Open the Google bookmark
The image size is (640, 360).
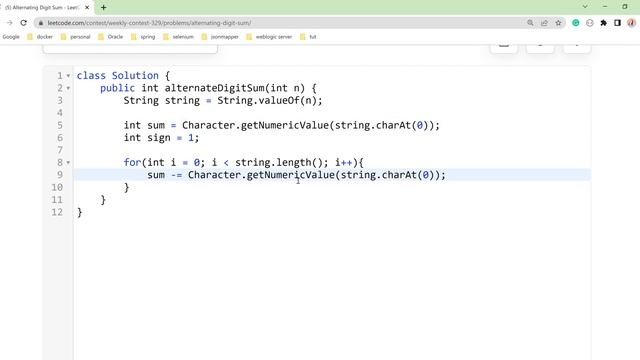pyautogui.click(x=11, y=37)
